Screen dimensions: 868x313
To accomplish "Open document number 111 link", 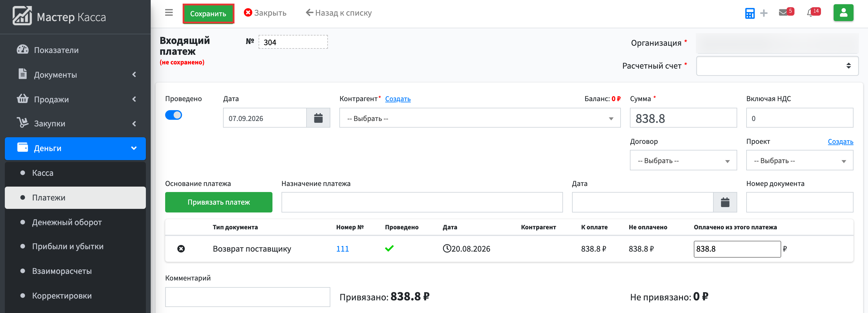I will point(342,249).
